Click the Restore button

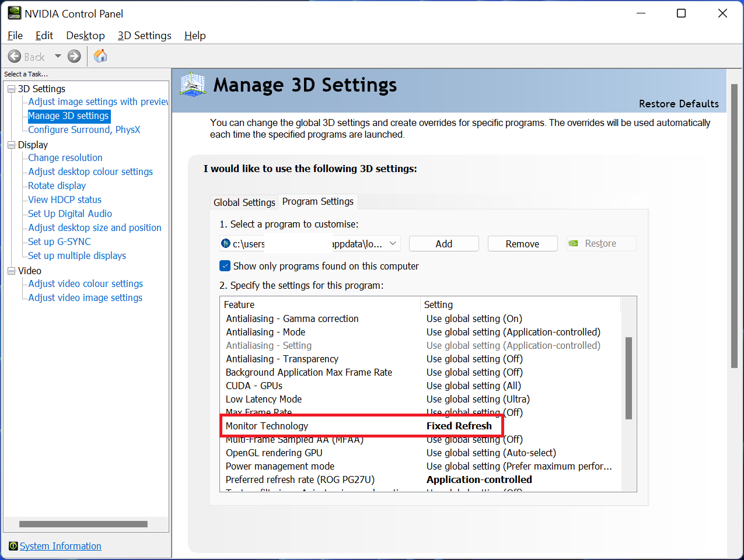[601, 244]
